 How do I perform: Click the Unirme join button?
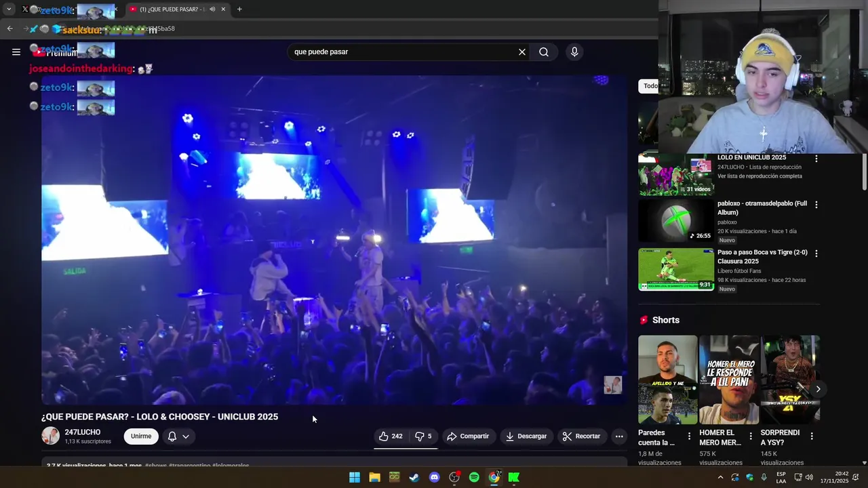141,436
